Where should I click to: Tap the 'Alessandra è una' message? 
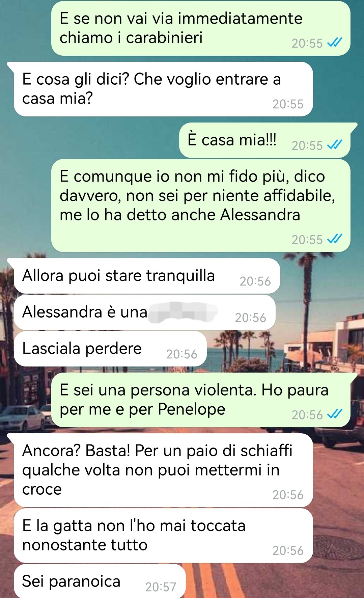click(144, 312)
